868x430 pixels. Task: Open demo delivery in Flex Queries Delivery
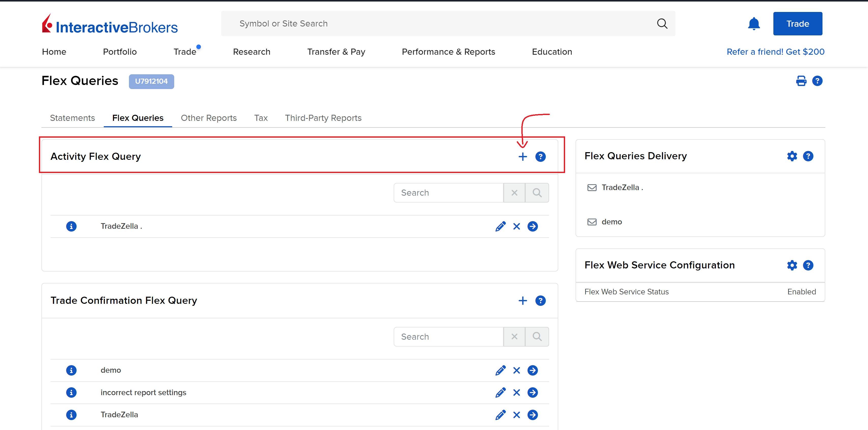click(x=611, y=222)
